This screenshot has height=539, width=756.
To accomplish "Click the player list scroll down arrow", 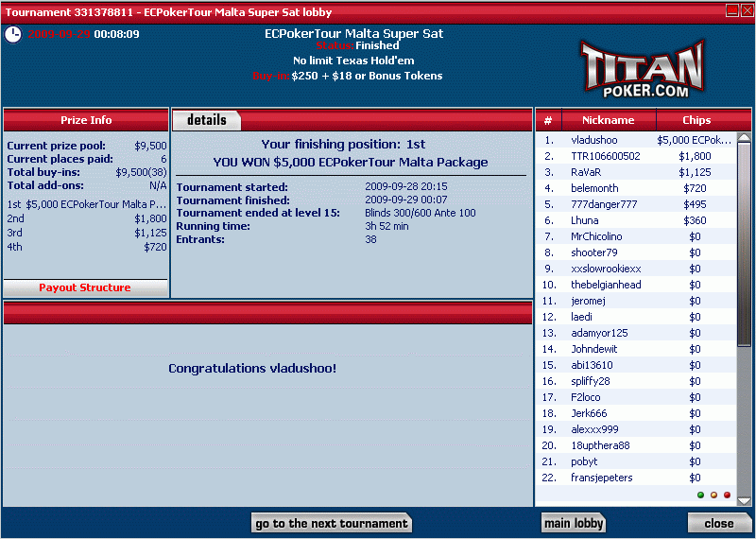I will [744, 501].
